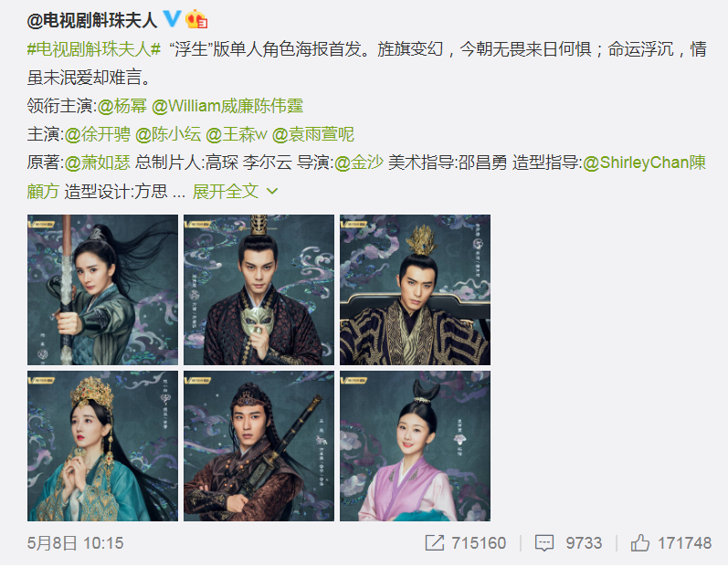Open original author @萧如瑟 profile
Image resolution: width=728 pixels, height=567 pixels.
97,163
